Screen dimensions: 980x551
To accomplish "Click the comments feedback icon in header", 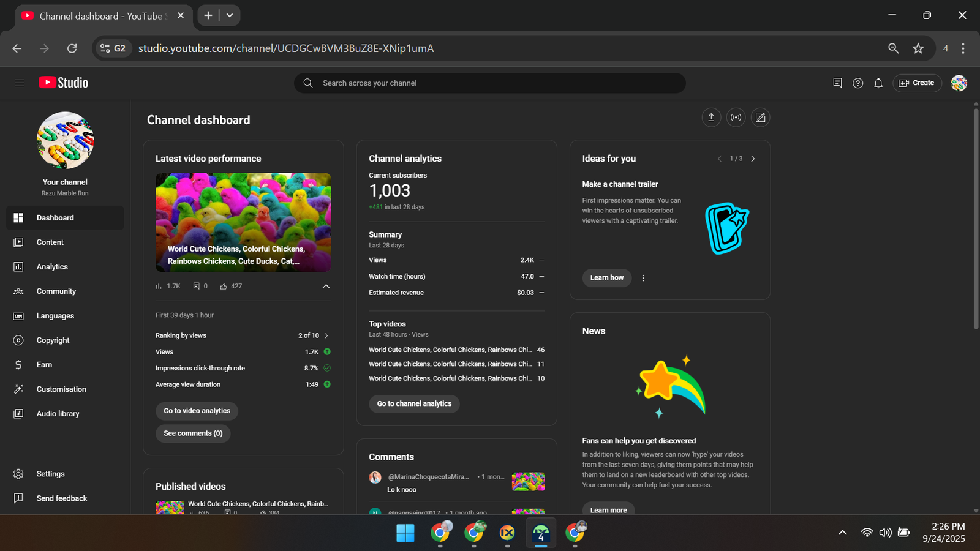I will pyautogui.click(x=837, y=83).
